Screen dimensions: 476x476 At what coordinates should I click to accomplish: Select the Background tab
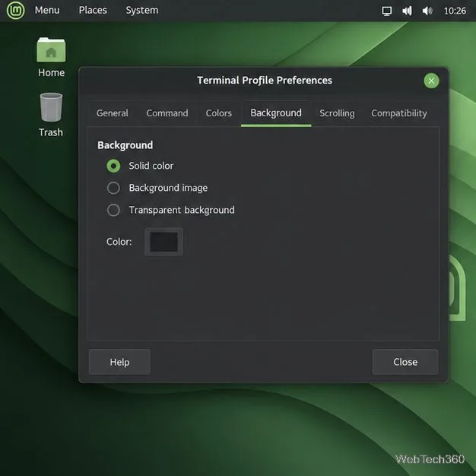click(x=276, y=113)
